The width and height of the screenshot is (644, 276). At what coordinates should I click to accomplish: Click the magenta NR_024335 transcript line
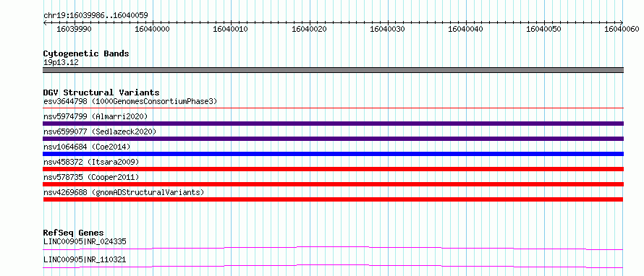pos(333,248)
